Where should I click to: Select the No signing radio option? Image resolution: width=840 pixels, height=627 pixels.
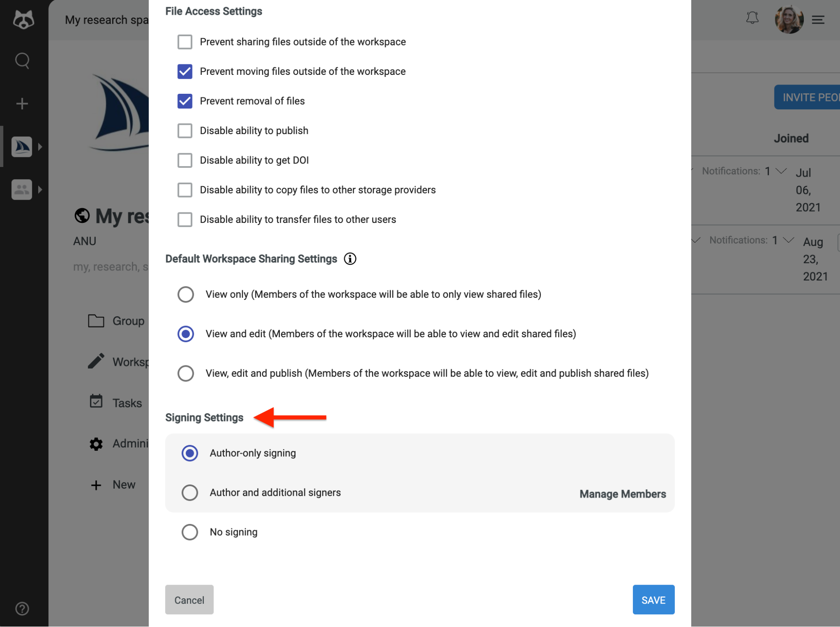coord(190,532)
